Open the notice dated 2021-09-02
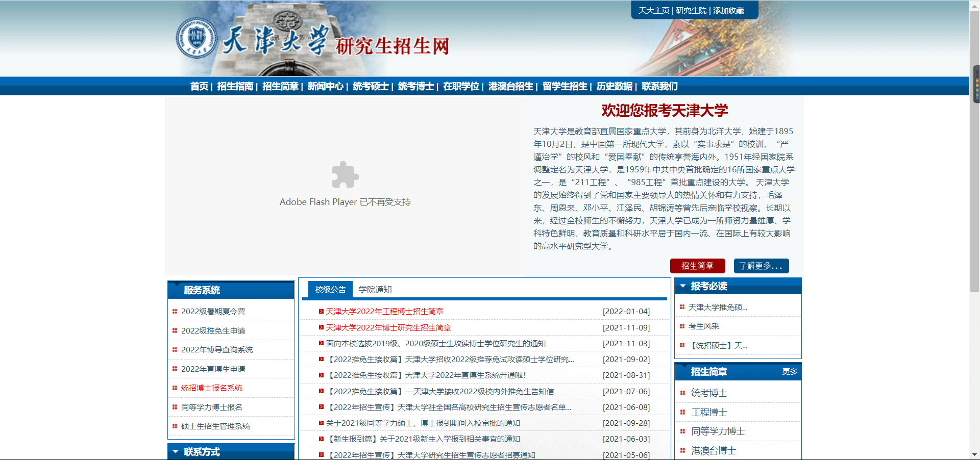Viewport: 980px width, 460px height. point(450,359)
